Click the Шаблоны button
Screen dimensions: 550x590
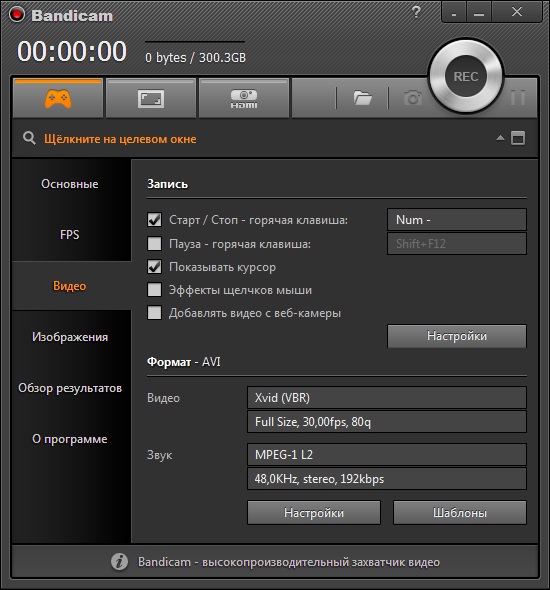(x=460, y=512)
